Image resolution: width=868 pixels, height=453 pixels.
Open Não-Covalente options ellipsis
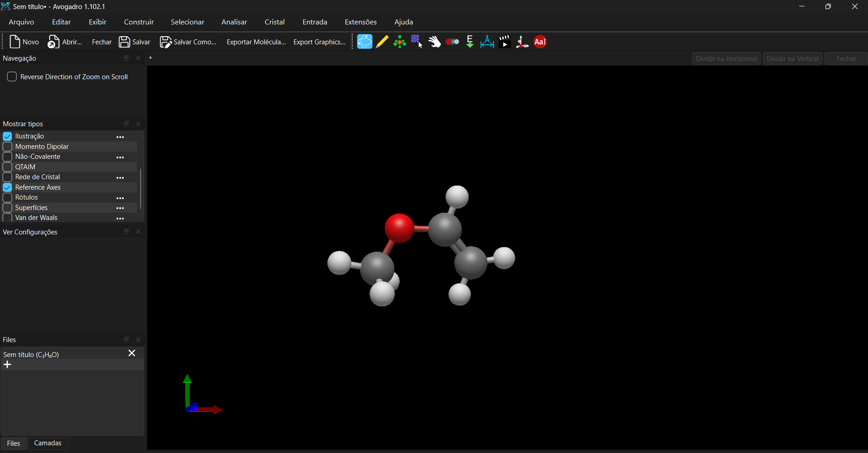click(x=120, y=157)
